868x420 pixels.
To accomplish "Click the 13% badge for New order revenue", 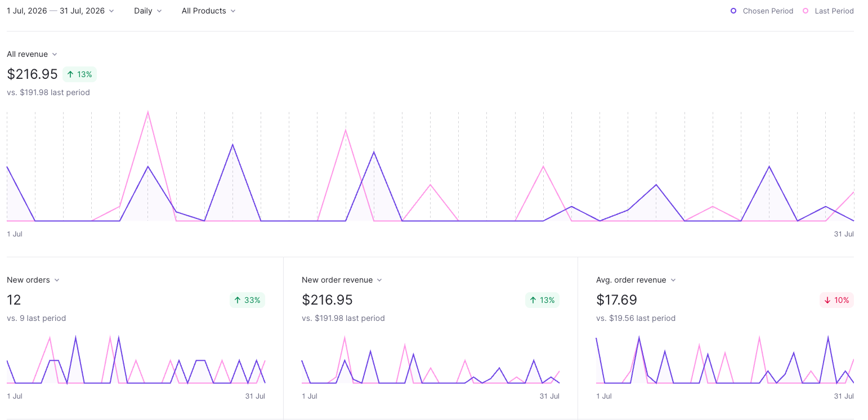I will click(x=542, y=300).
